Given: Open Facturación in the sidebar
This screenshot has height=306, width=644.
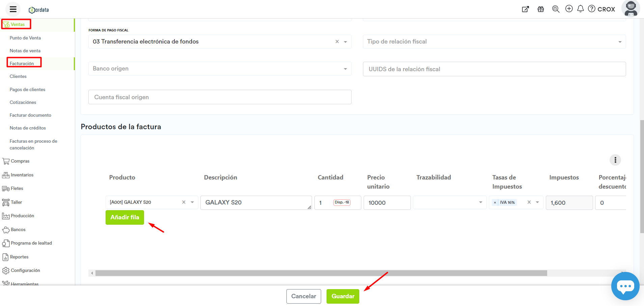Looking at the screenshot, I should point(22,63).
